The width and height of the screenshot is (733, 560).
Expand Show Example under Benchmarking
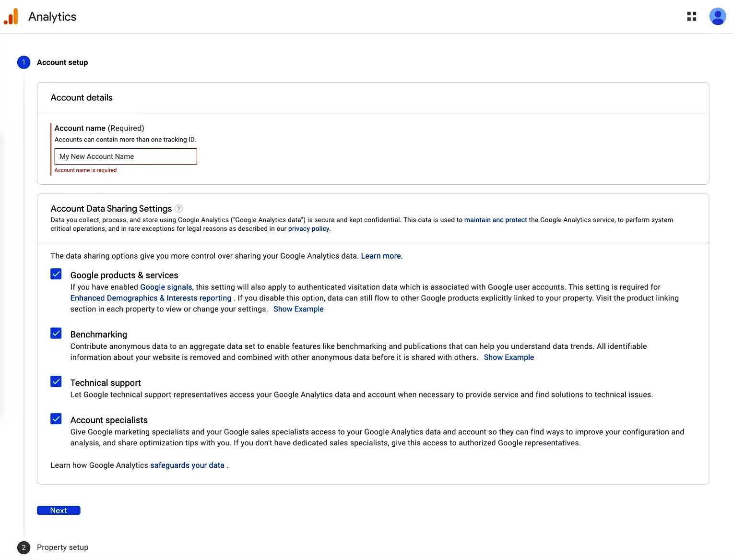508,357
